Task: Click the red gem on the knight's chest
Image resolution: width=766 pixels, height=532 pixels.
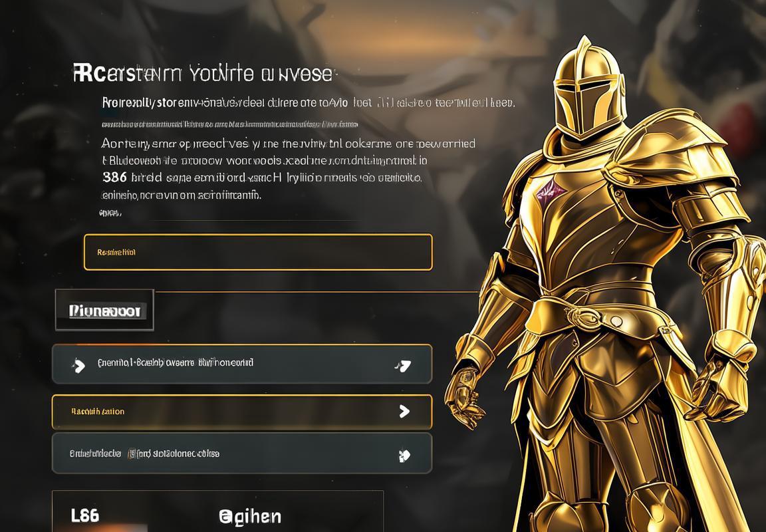Action: click(x=551, y=192)
